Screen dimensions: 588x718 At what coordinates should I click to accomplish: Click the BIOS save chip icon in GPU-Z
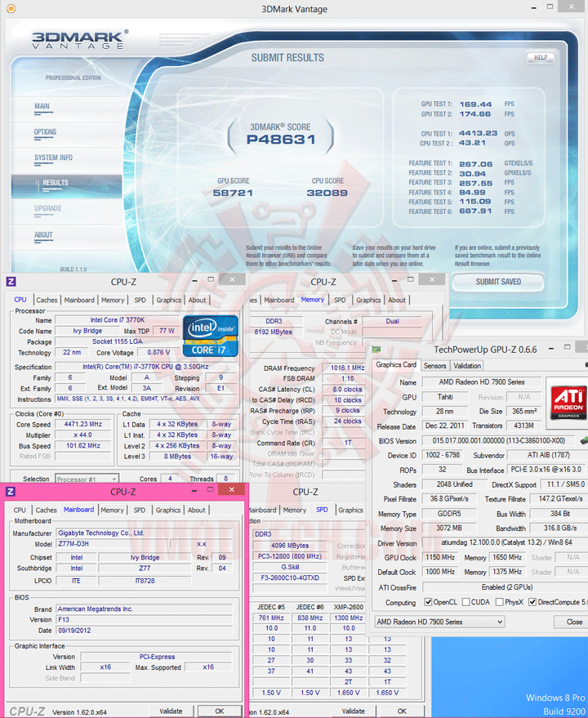(x=583, y=440)
